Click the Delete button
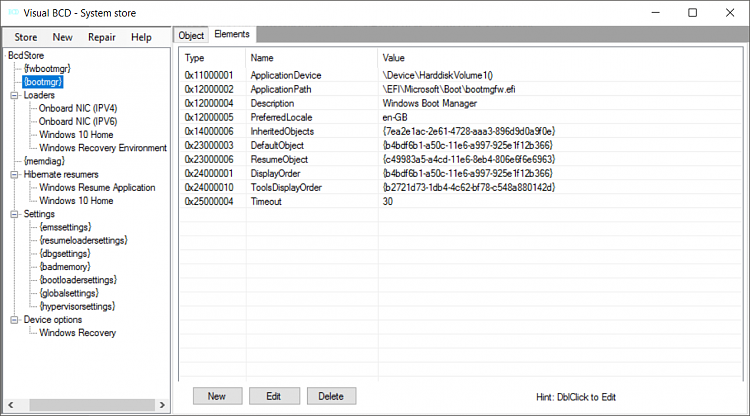Viewport: 750px width, 416px height. [331, 396]
